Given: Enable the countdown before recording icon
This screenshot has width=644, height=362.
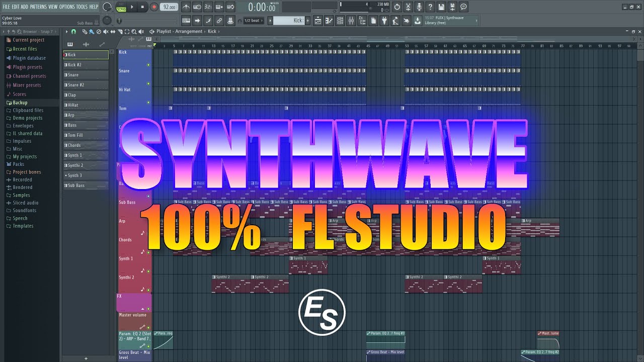Looking at the screenshot, I should [208, 7].
